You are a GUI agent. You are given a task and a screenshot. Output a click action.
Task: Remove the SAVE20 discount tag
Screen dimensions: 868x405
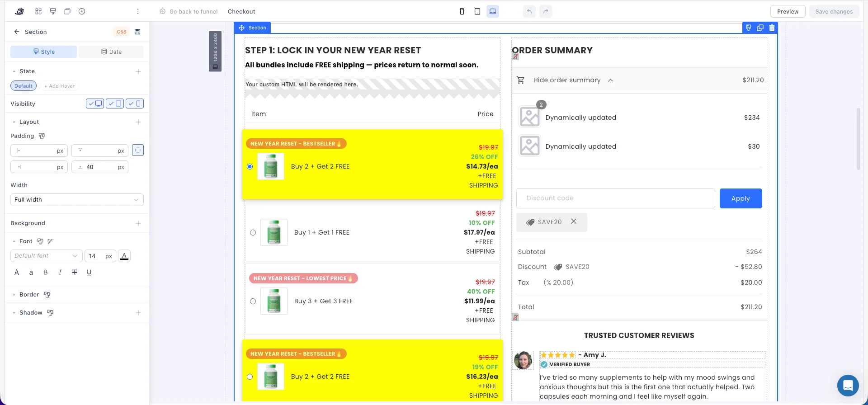574,221
